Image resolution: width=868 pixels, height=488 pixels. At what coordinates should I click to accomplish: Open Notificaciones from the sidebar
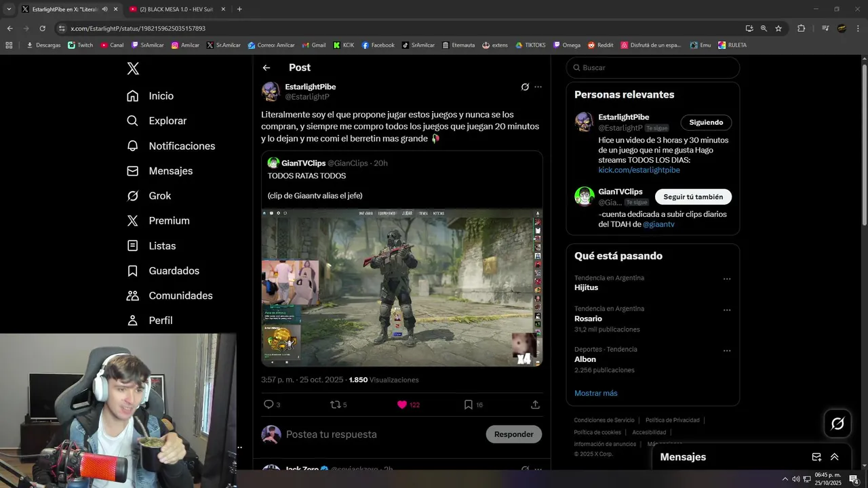point(171,146)
